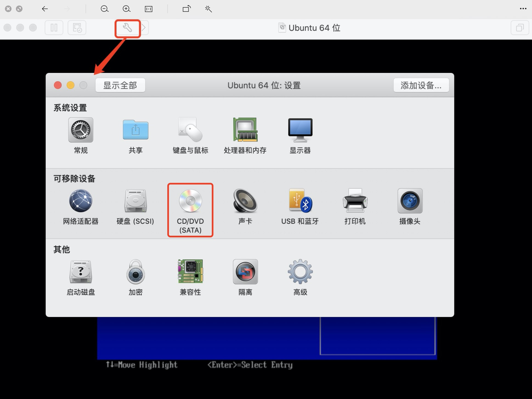Open USB 和蓝牙 settings
Viewport: 532px width, 399px height.
[x=300, y=201]
